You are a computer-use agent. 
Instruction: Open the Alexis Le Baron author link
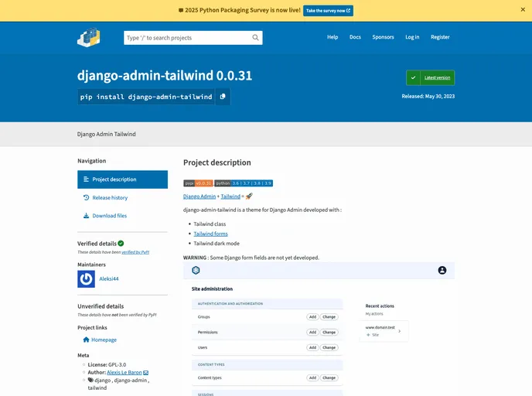coord(124,373)
